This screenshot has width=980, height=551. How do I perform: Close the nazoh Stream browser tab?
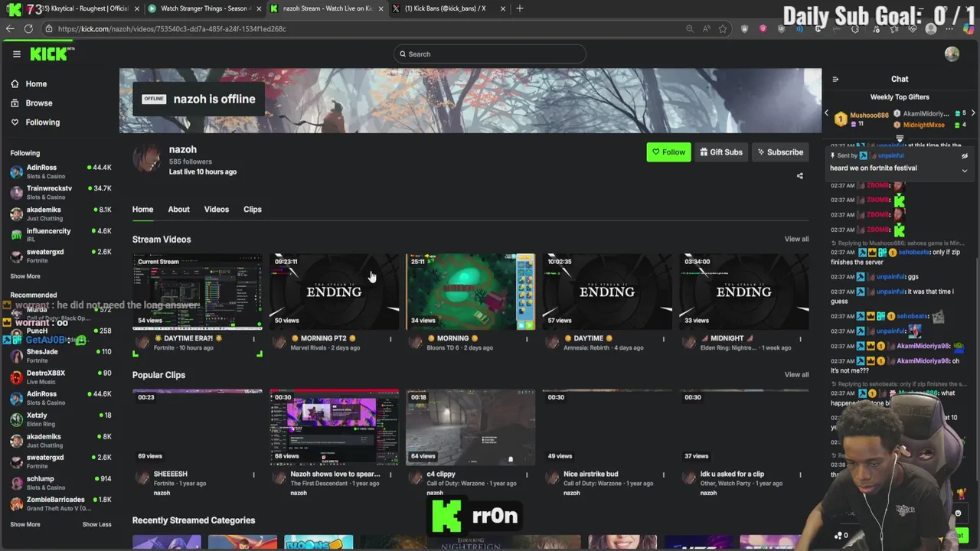tap(381, 8)
